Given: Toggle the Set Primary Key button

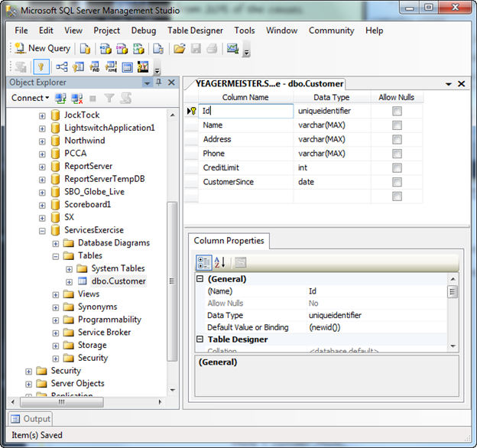Looking at the screenshot, I should pos(41,67).
